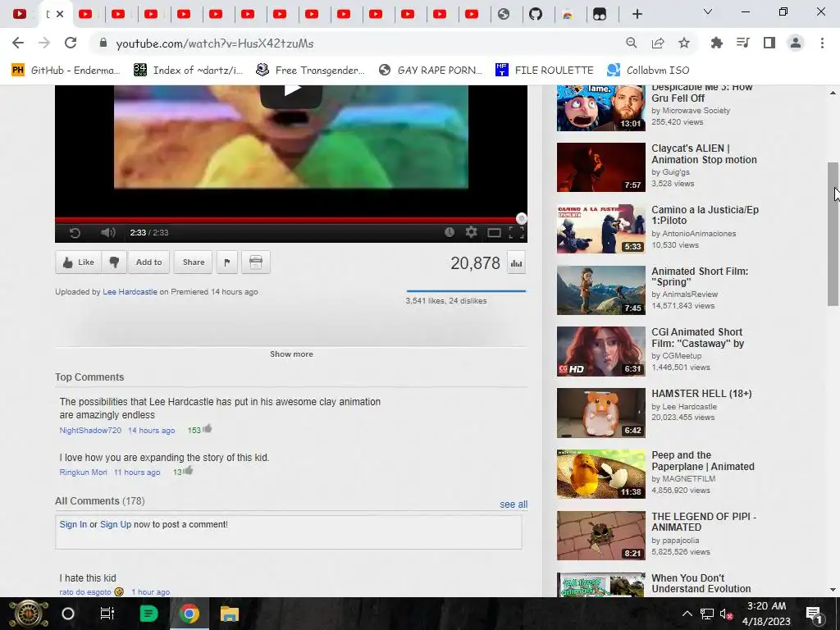Replay the video with the replay icon
The width and height of the screenshot is (840, 630).
tap(75, 232)
